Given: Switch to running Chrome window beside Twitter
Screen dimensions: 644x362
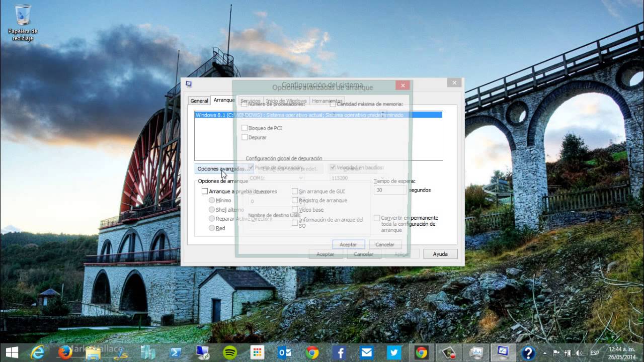Looking at the screenshot, I should click(421, 352).
